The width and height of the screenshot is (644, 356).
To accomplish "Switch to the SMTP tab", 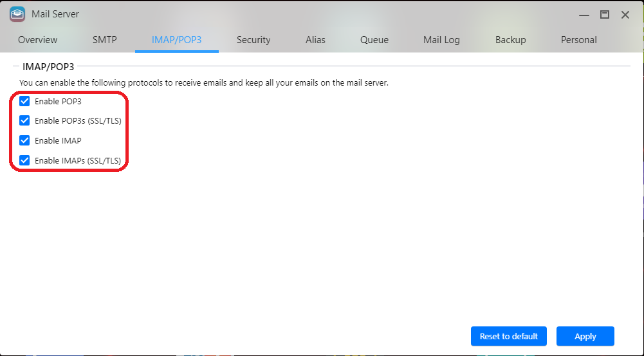I will pyautogui.click(x=105, y=40).
